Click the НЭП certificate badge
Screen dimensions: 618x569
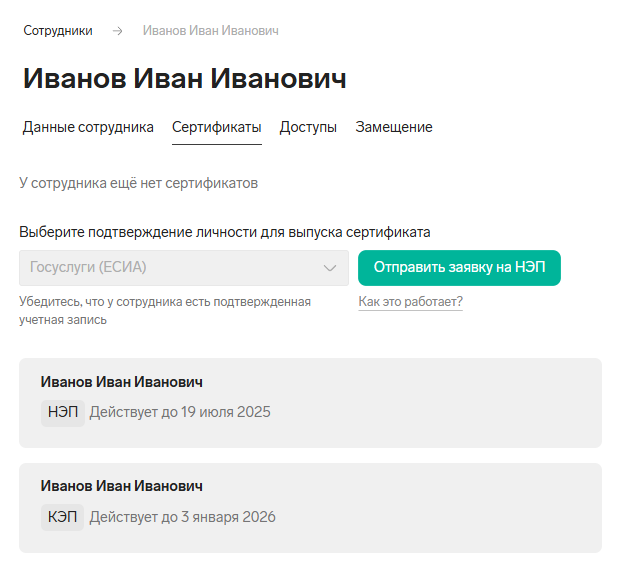click(x=63, y=413)
